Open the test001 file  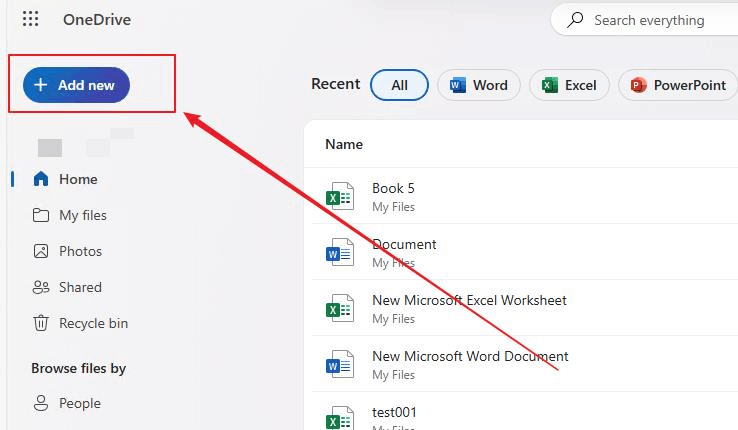coord(394,412)
